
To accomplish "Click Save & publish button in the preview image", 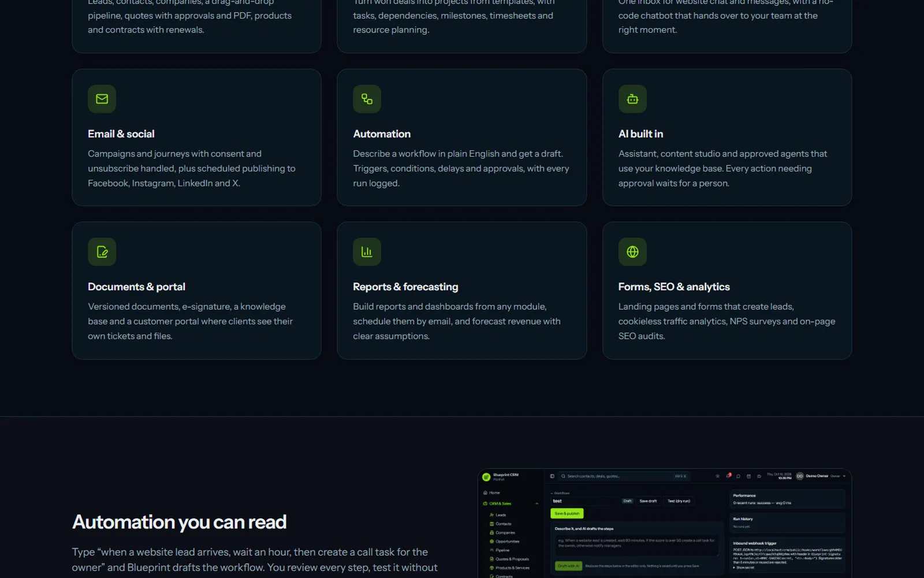I will (x=567, y=513).
